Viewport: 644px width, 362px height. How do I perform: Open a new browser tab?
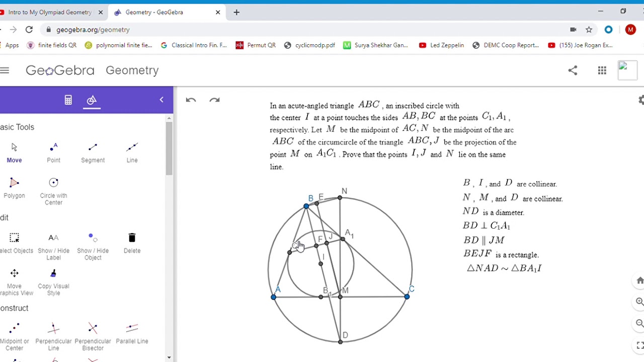236,12
